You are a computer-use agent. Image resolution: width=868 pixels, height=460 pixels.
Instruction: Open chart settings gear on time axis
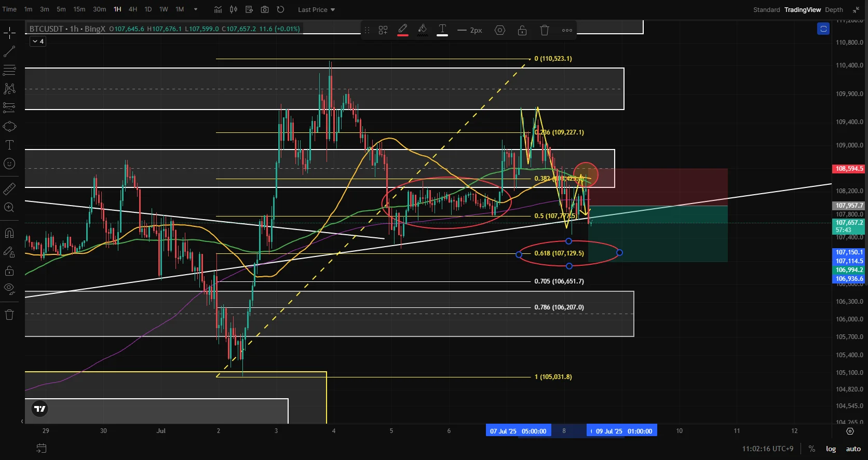850,431
